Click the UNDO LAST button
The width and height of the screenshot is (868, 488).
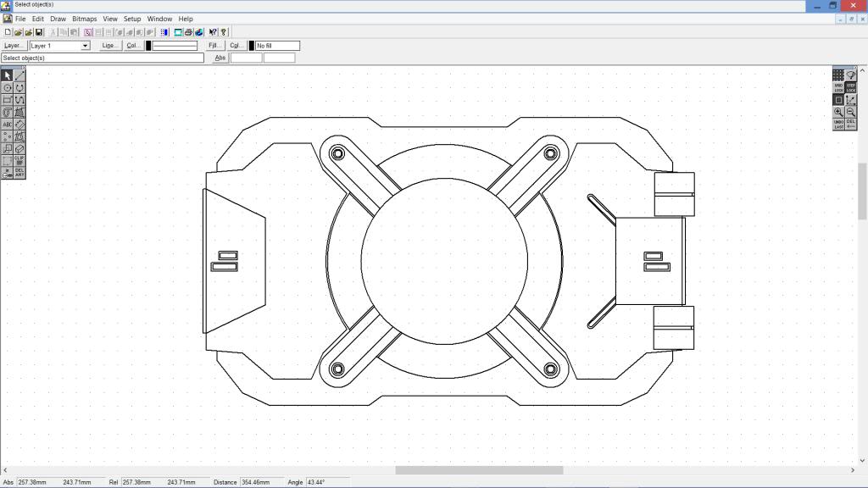pyautogui.click(x=838, y=124)
